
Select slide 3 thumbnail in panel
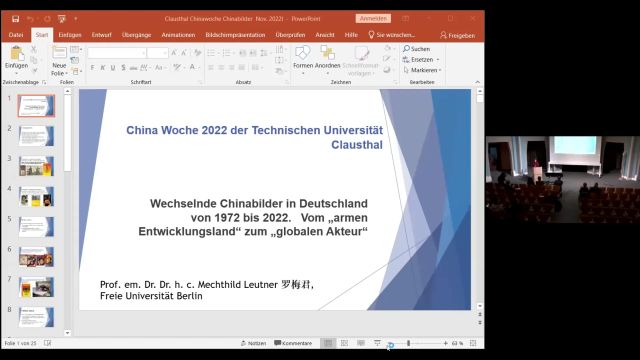coord(36,166)
